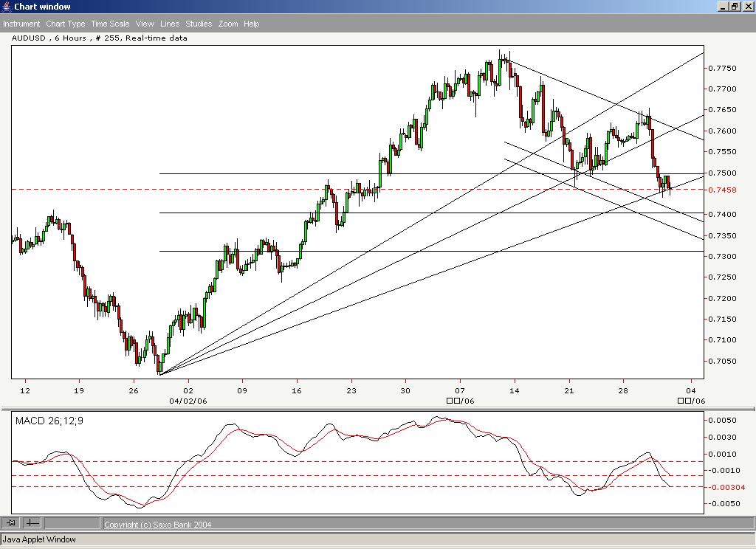Open the Time Scale menu
The width and height of the screenshot is (756, 549).
[109, 24]
